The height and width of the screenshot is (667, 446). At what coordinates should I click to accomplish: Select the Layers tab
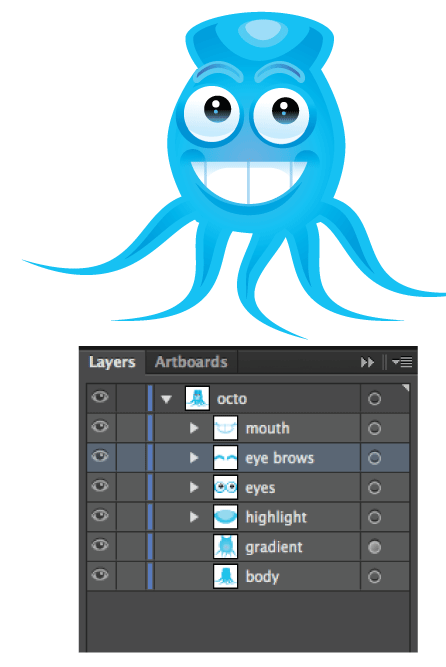pos(112,362)
